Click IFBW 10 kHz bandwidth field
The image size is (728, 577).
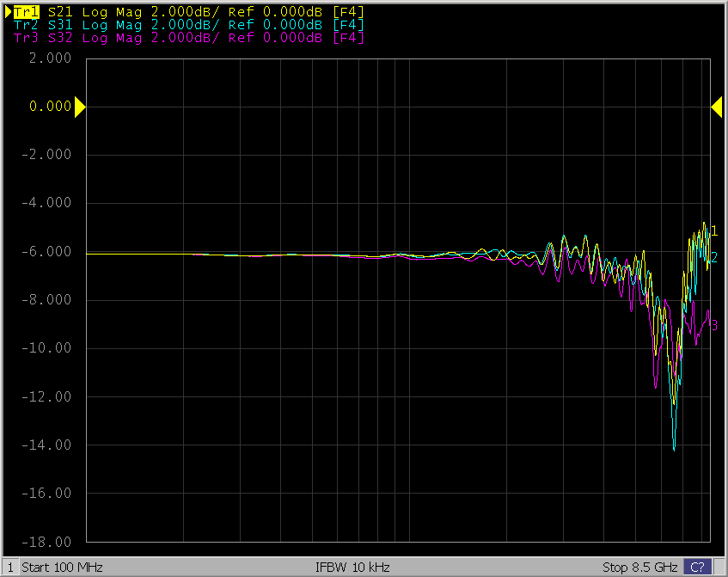352,568
